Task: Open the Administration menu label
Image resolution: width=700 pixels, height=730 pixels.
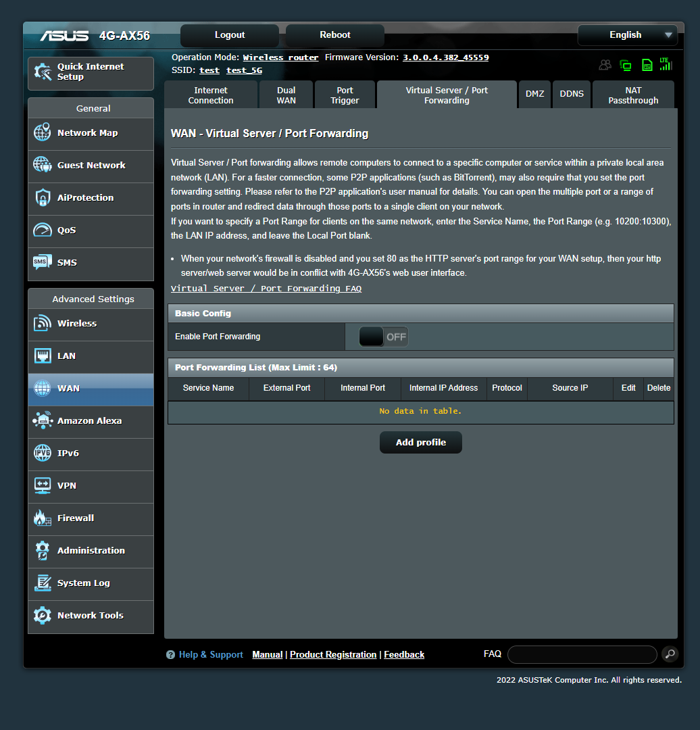Action: pos(91,550)
